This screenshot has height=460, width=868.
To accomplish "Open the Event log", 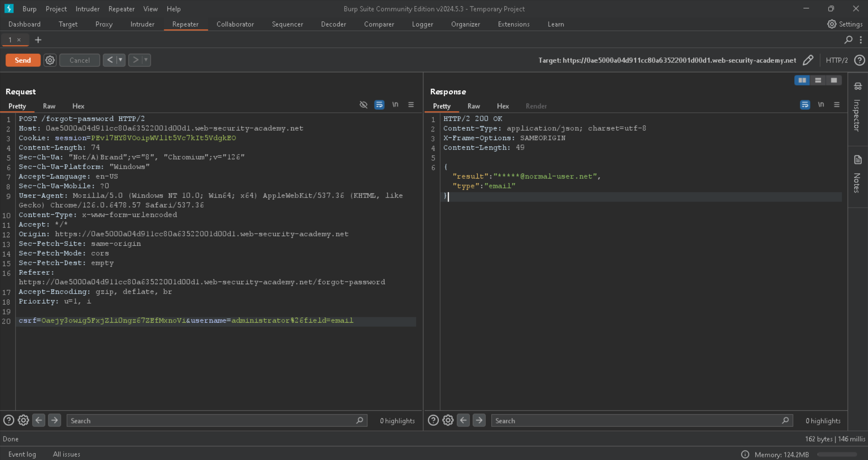I will click(22, 454).
